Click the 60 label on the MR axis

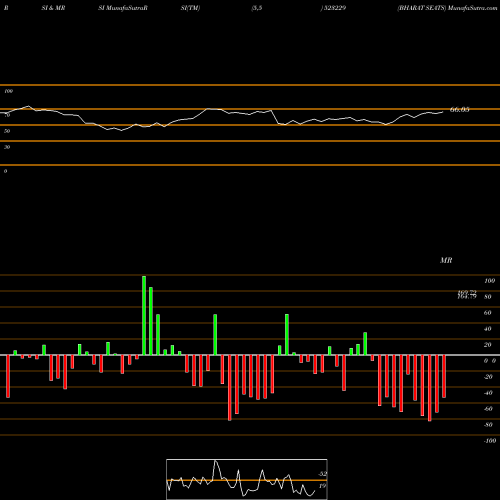488,313
